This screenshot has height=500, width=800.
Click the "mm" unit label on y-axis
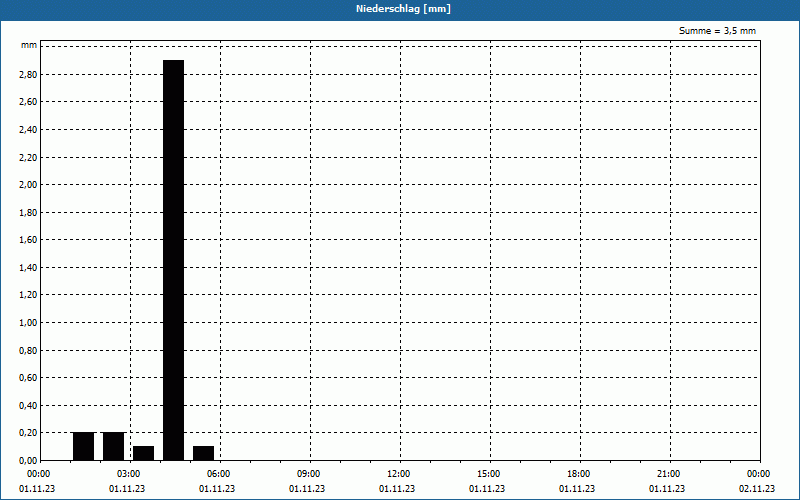[29, 45]
